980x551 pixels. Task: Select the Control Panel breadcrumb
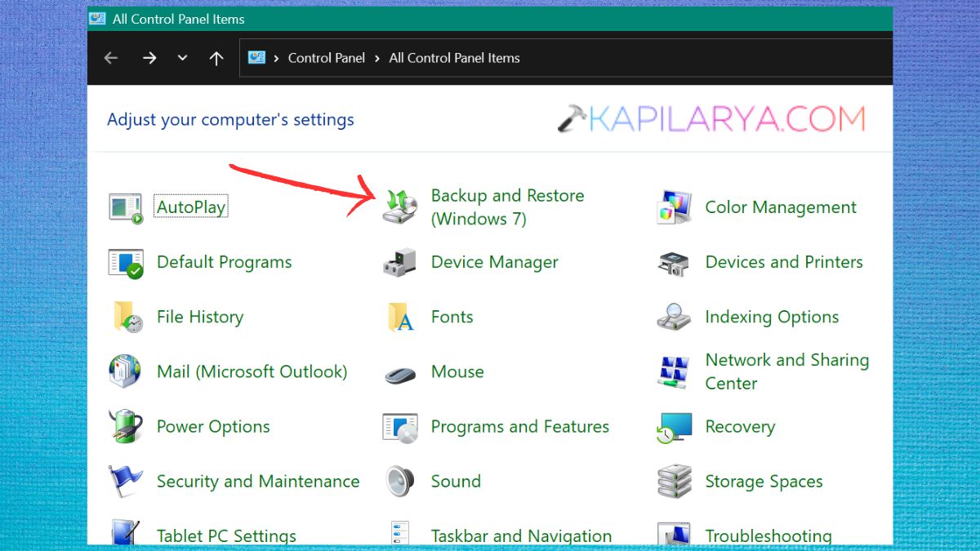(x=327, y=58)
